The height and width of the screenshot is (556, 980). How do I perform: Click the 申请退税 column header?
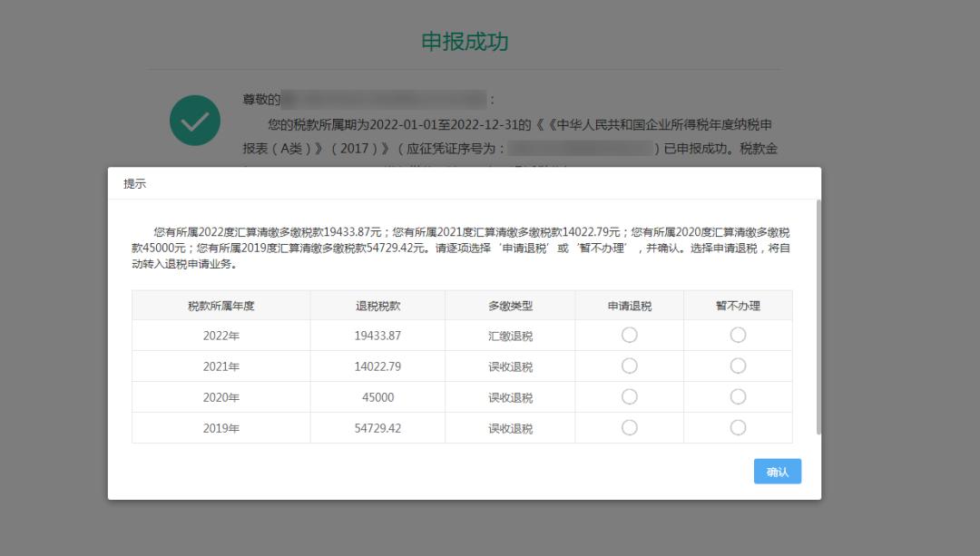tap(629, 305)
